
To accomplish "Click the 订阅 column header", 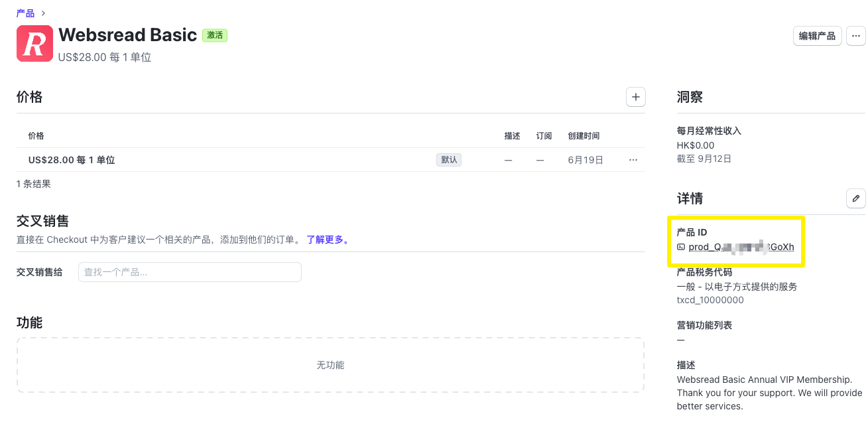I will [x=544, y=135].
